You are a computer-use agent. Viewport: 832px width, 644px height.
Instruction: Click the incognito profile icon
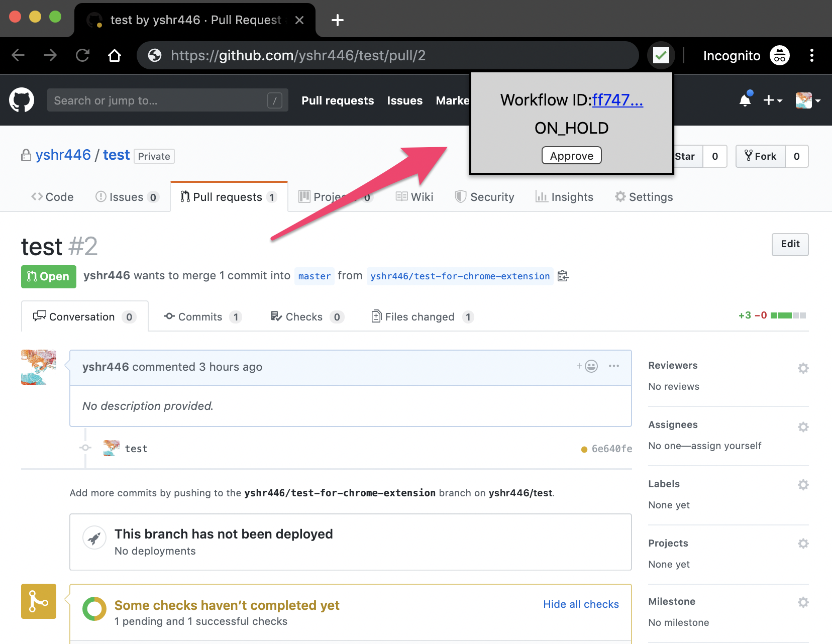tap(779, 55)
